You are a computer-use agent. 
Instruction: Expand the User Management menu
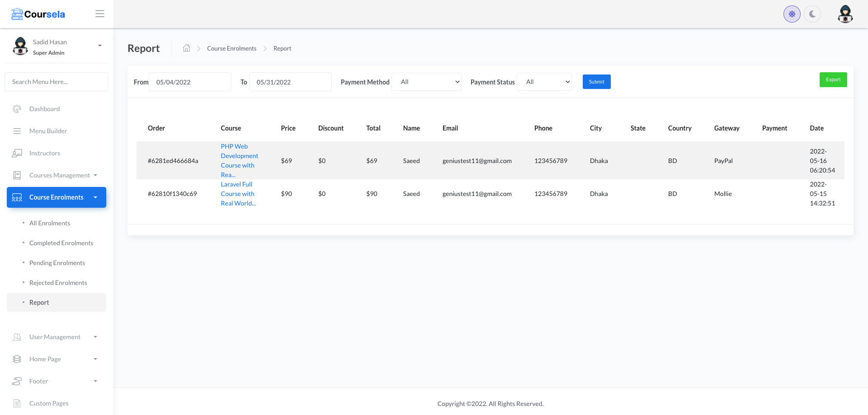click(54, 337)
